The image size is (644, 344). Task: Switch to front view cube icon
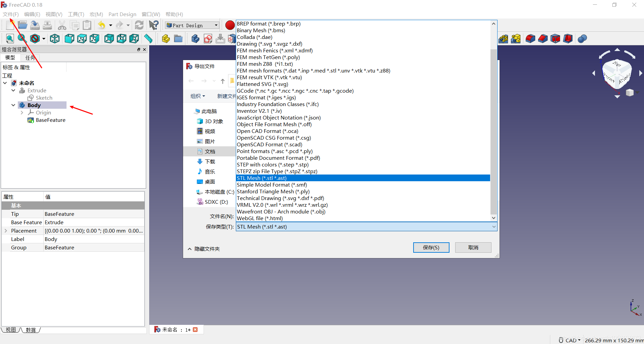69,39
